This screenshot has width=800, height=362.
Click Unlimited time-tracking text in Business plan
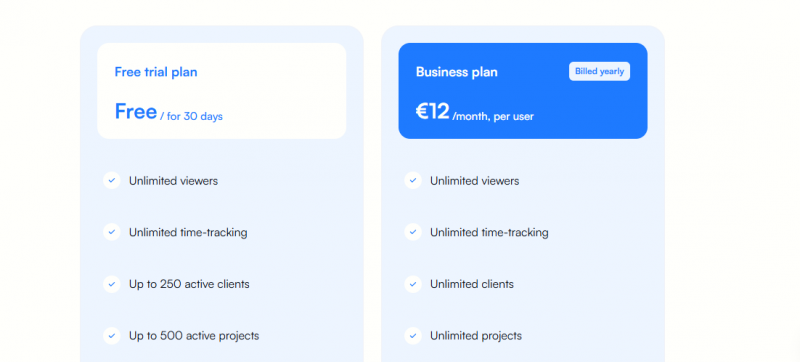(x=489, y=232)
